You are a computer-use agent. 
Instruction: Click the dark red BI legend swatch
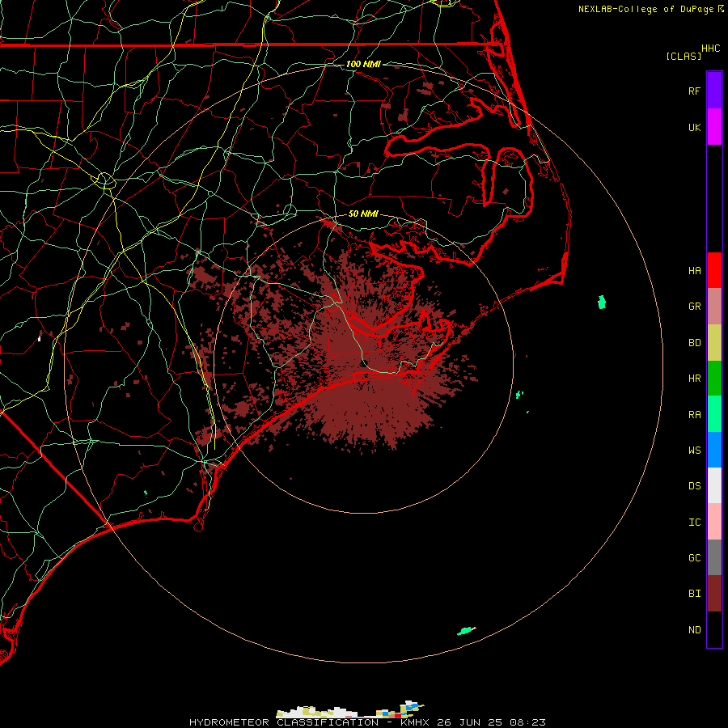[714, 594]
